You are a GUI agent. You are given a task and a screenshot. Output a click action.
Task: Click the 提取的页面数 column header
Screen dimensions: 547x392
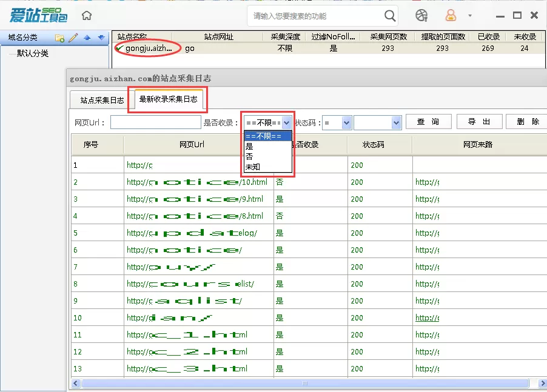tap(443, 36)
